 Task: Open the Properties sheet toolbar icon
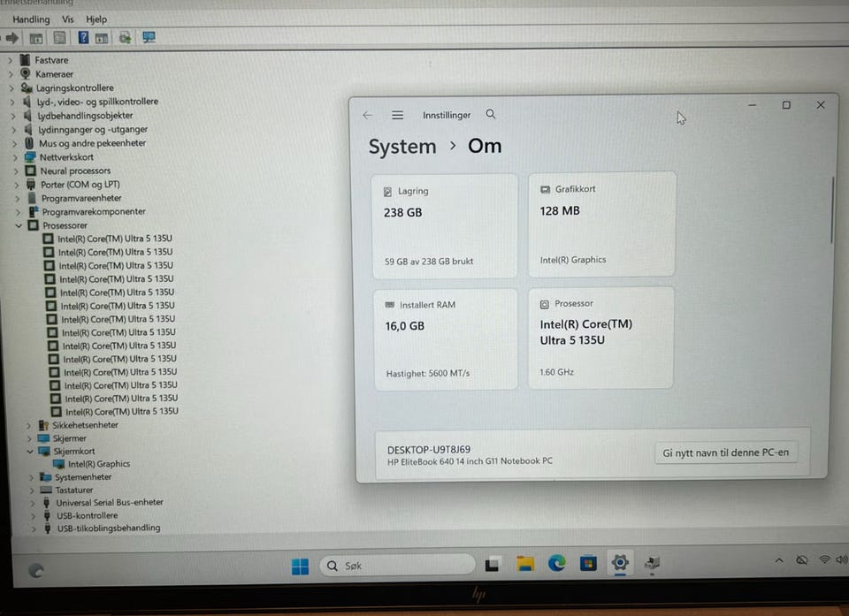pyautogui.click(x=59, y=38)
